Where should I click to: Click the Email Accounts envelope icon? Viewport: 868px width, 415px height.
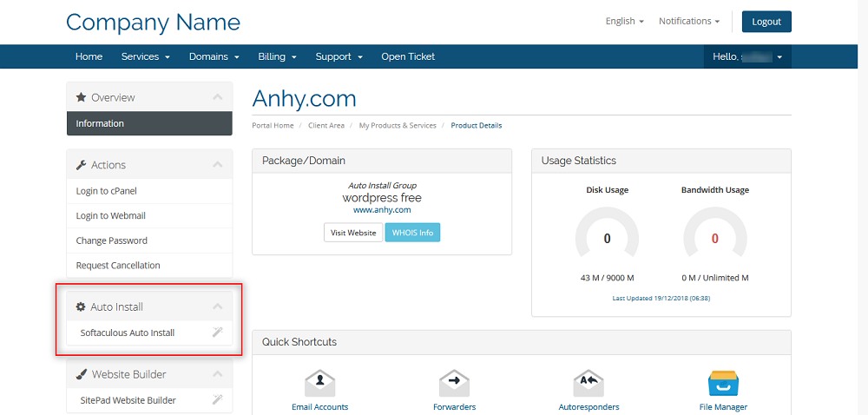pos(320,384)
